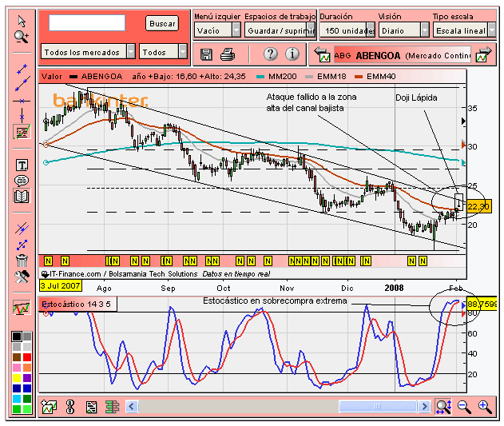Viewport: 504px width, 426px height.
Task: Pick the yellow color swatch
Action: (x=17, y=378)
